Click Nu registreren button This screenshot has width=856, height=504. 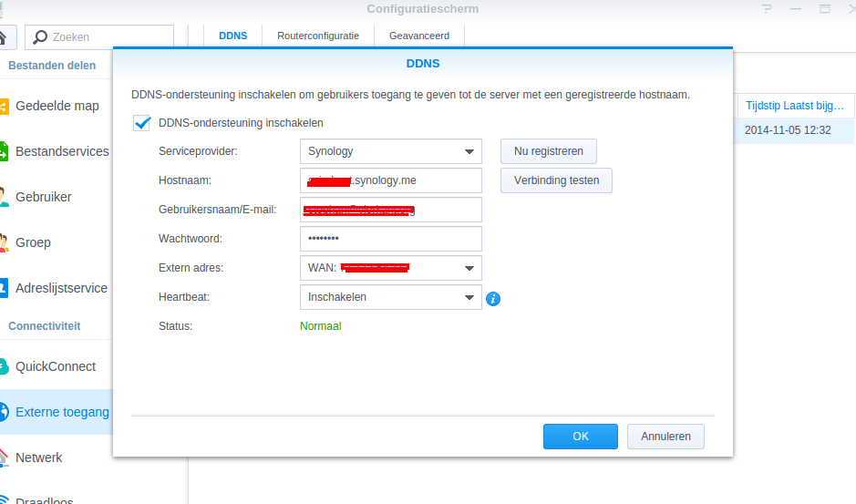pos(549,151)
